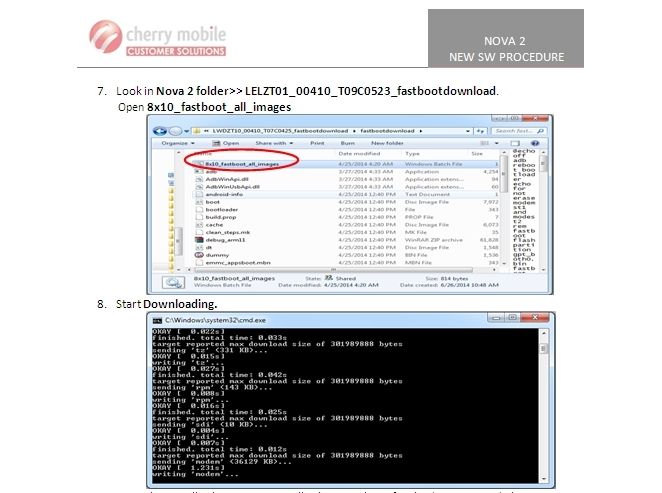The image size is (662, 493).
Task: Click the folder icon in address bar
Action: pyautogui.click(x=197, y=131)
